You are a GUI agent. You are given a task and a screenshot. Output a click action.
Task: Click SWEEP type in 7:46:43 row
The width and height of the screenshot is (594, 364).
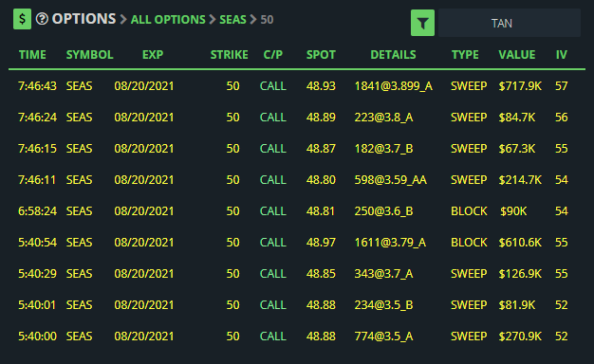click(x=469, y=86)
